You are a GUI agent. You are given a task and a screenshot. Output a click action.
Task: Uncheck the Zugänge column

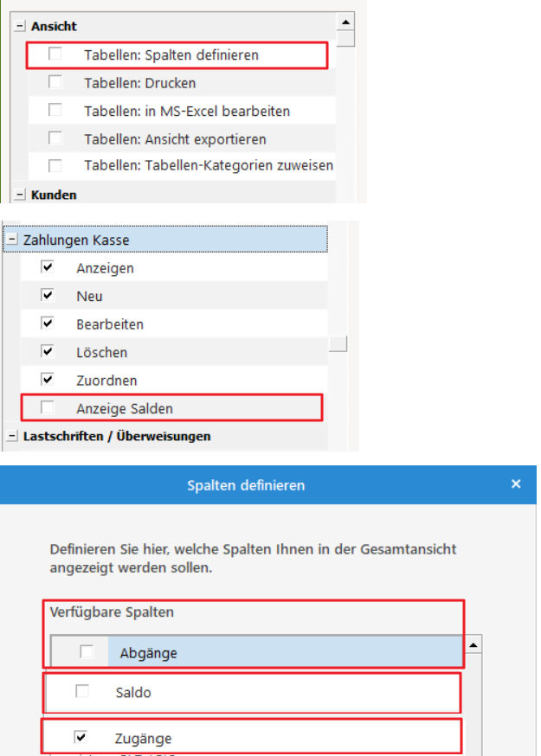[81, 737]
